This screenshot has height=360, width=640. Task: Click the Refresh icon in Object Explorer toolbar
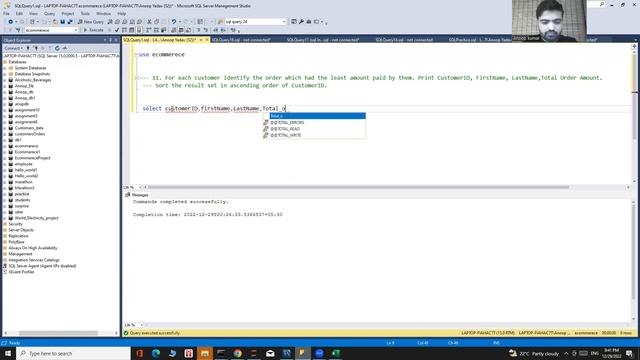click(x=57, y=48)
